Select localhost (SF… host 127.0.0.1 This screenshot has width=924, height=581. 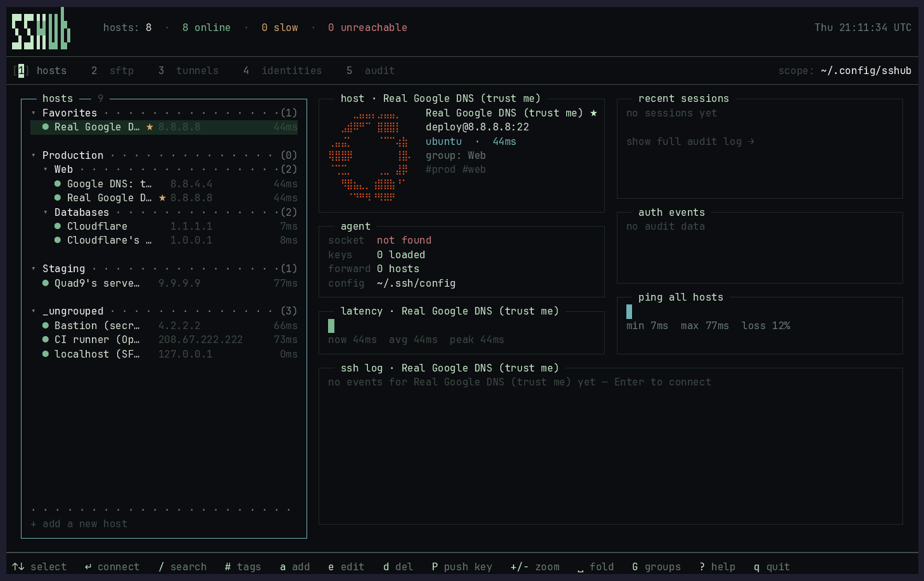164,354
